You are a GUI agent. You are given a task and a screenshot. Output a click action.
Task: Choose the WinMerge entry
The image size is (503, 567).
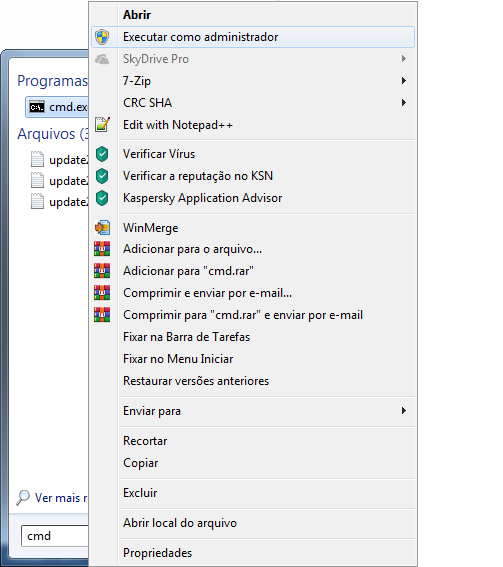(253, 228)
